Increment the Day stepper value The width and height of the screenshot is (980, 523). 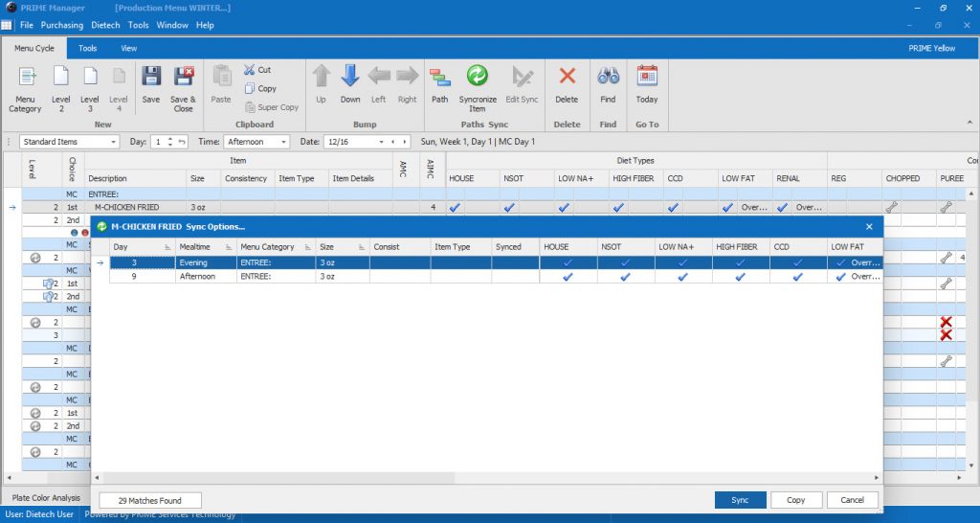(x=170, y=139)
